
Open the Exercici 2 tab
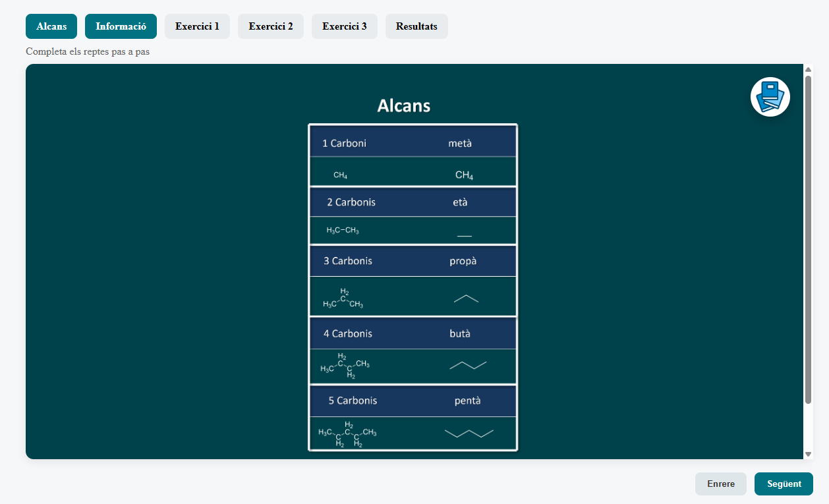point(271,26)
